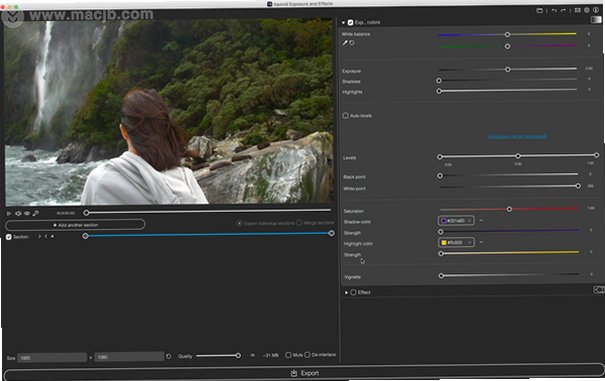This screenshot has height=381, width=605.
Task: Click the dash button beside Highlight color
Action: pos(482,242)
